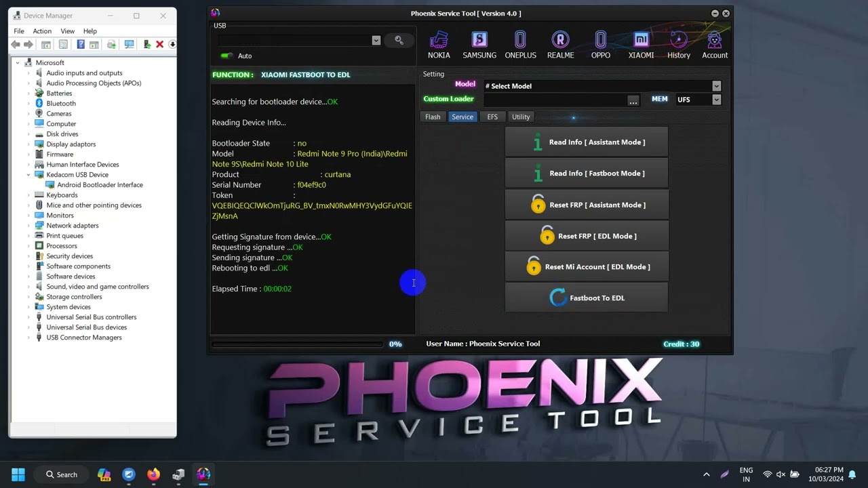Open the ONEPLUS brand section

pos(520,45)
